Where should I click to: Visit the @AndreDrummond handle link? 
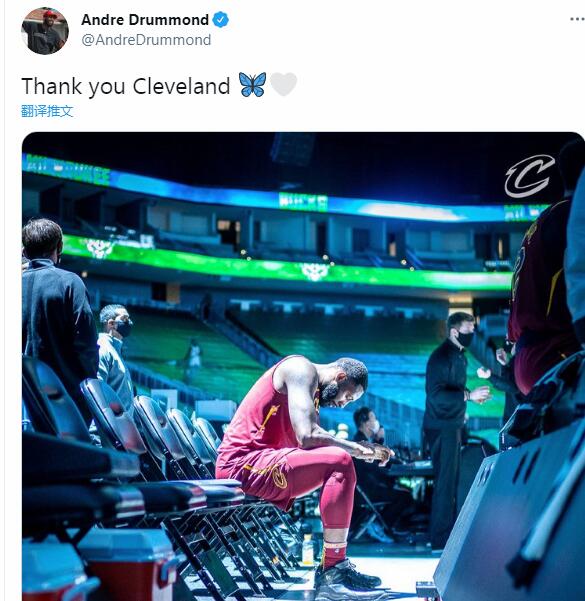point(146,40)
